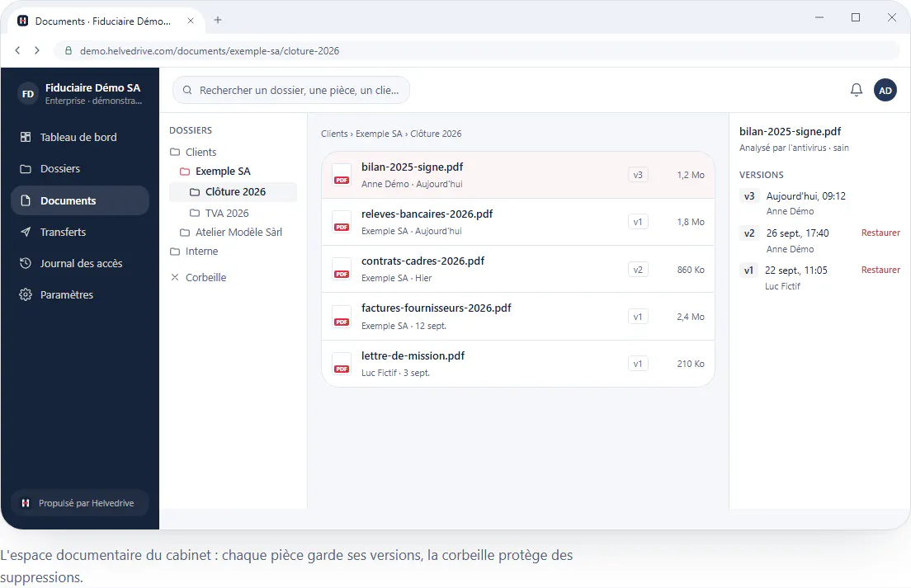Select file contrats-cadres-2026.pdf
Image resolution: width=911 pixels, height=588 pixels.
click(517, 270)
